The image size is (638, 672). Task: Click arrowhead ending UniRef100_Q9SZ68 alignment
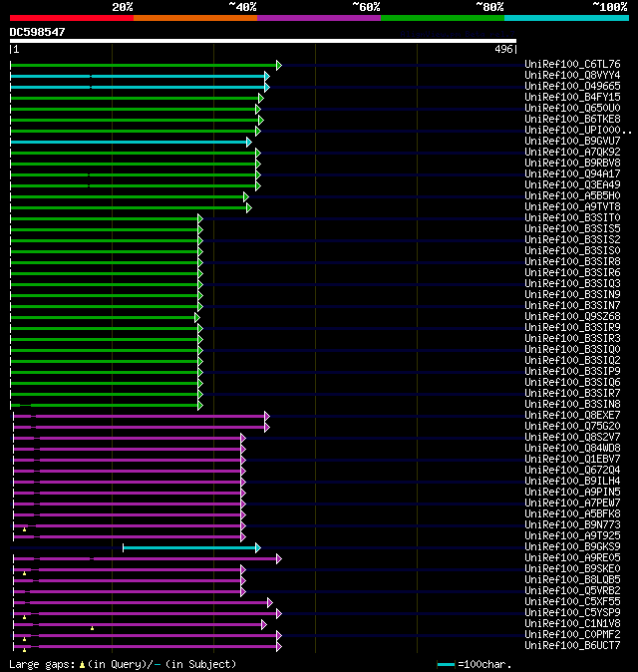(x=197, y=318)
